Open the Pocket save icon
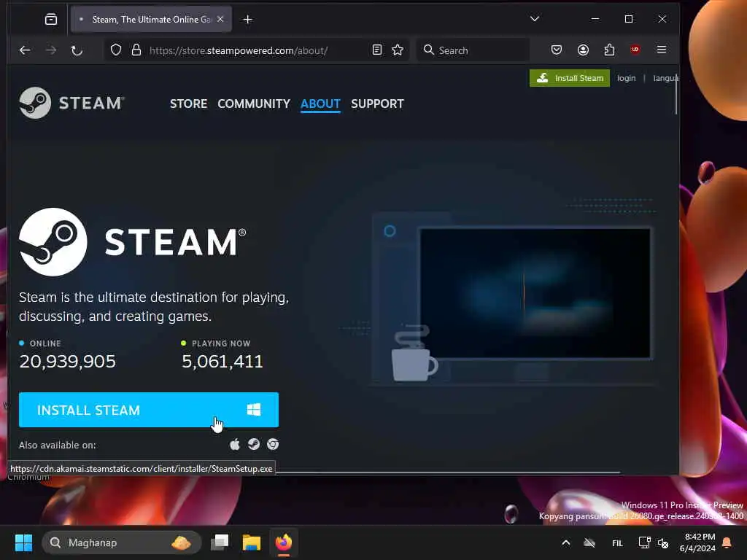The height and width of the screenshot is (560, 747). tap(557, 50)
